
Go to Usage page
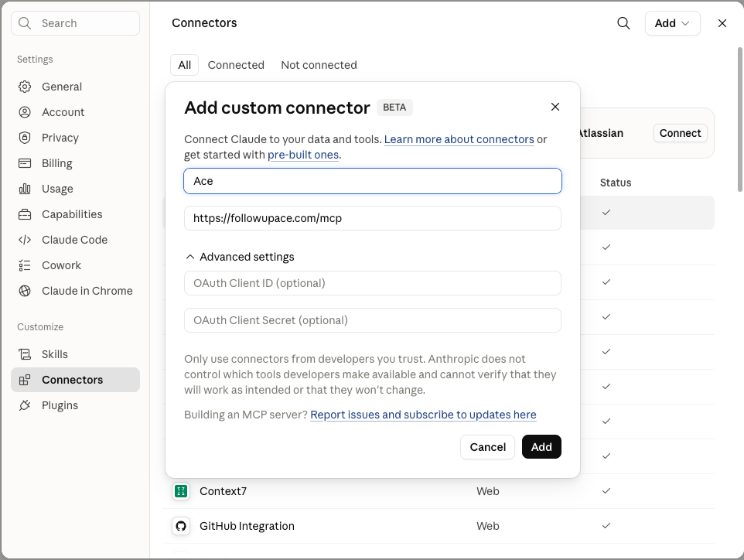(76, 189)
